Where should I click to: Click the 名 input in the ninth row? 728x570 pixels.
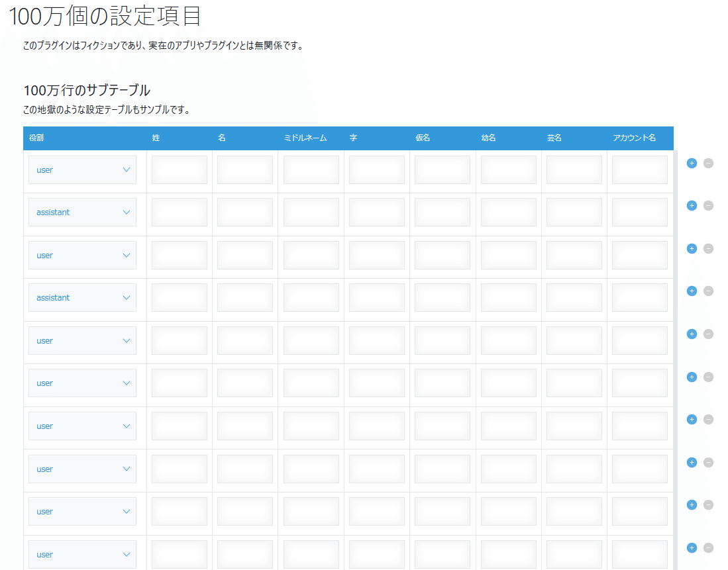(x=245, y=512)
